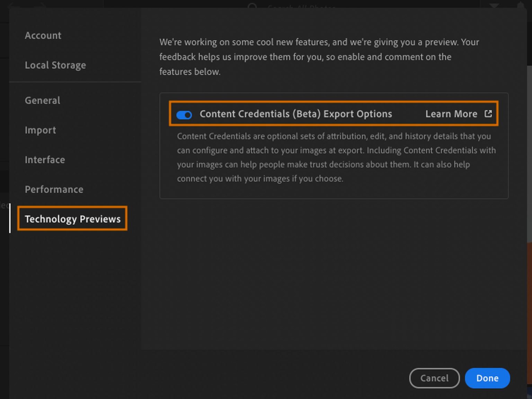The height and width of the screenshot is (399, 532).
Task: Open the Learn More link
Action: 451,114
